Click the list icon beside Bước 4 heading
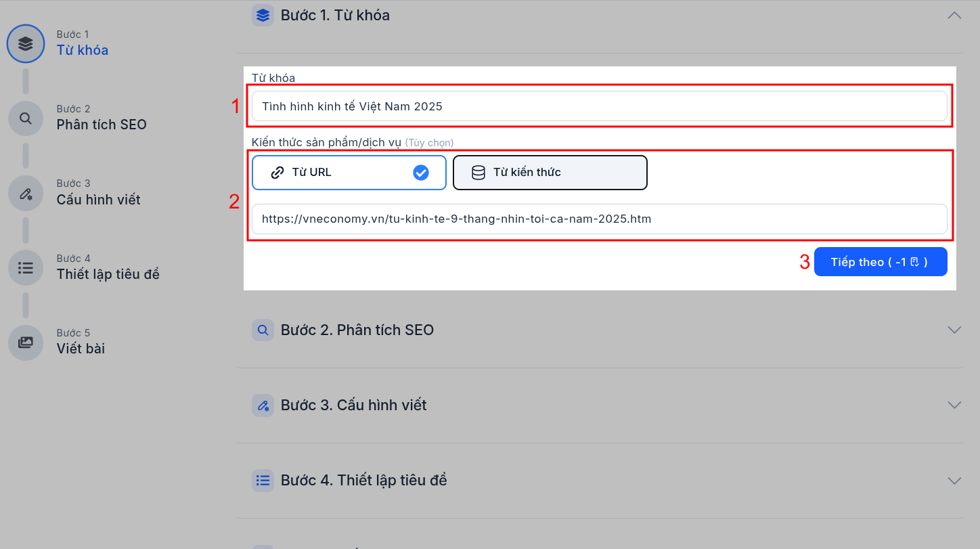This screenshot has width=980, height=549. (263, 481)
